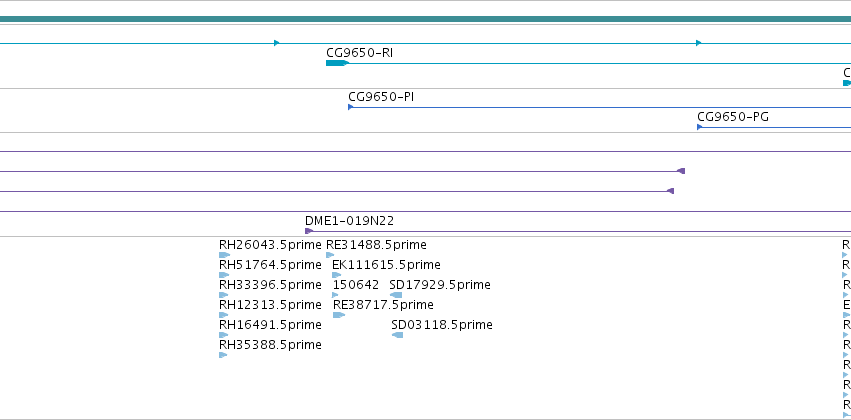Image resolution: width=851 pixels, height=420 pixels.
Task: Click the CG9650-RI transcript exon block
Action: (336, 63)
